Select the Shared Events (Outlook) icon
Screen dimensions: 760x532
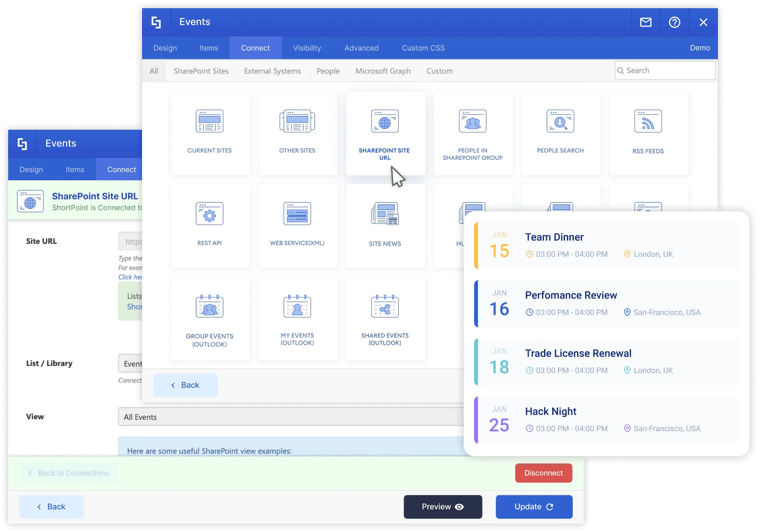(x=385, y=306)
